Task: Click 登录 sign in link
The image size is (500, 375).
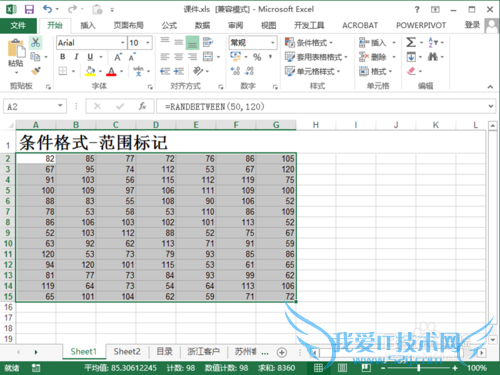Action: pyautogui.click(x=472, y=25)
